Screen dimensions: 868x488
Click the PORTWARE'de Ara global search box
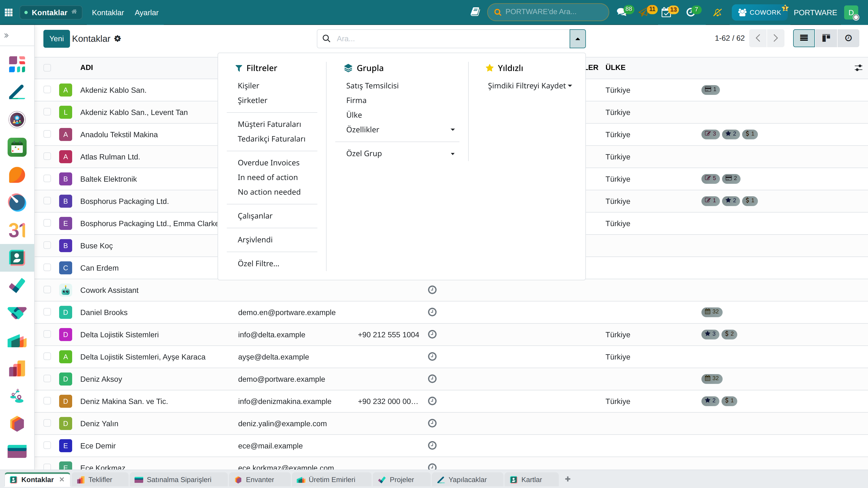(548, 12)
